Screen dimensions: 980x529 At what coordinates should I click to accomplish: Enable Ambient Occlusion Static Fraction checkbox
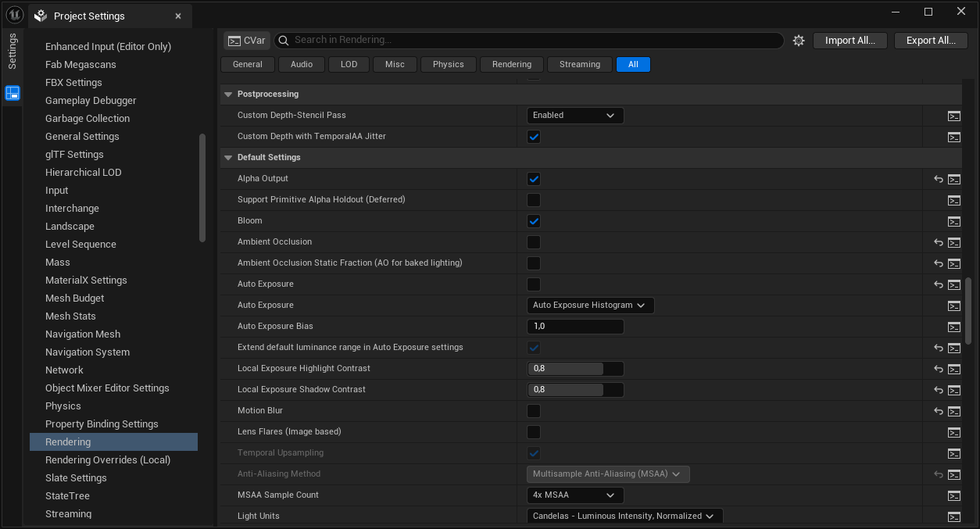tap(534, 263)
